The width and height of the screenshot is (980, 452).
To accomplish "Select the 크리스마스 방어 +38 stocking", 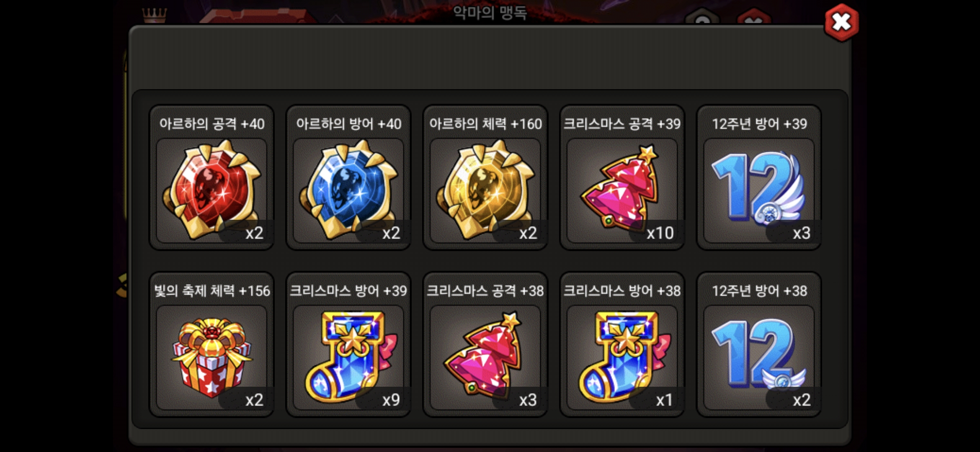I will click(x=622, y=357).
